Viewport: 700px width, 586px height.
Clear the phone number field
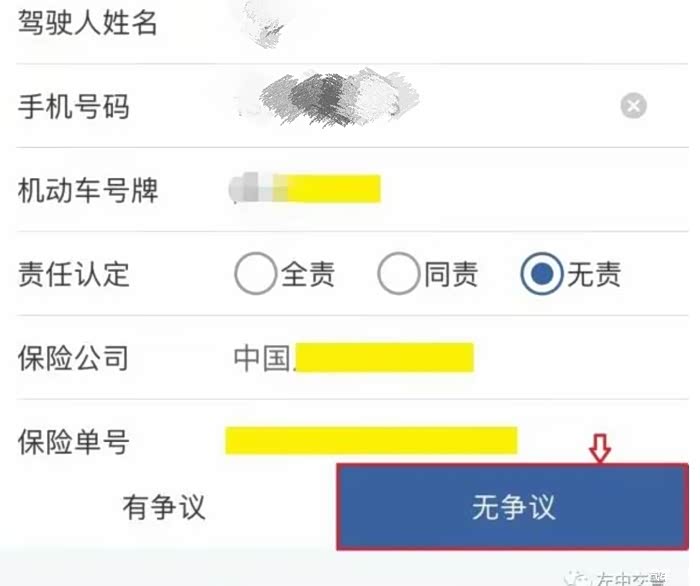click(633, 106)
